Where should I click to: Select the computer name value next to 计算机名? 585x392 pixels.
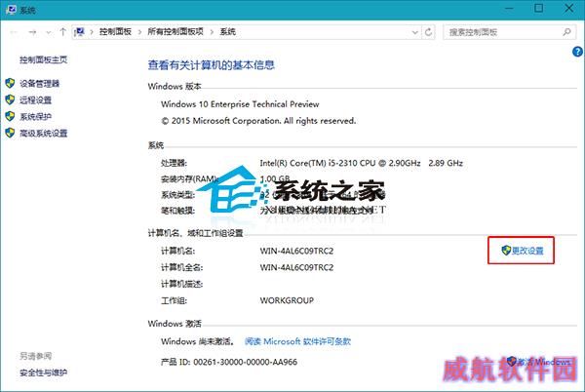tap(296, 251)
